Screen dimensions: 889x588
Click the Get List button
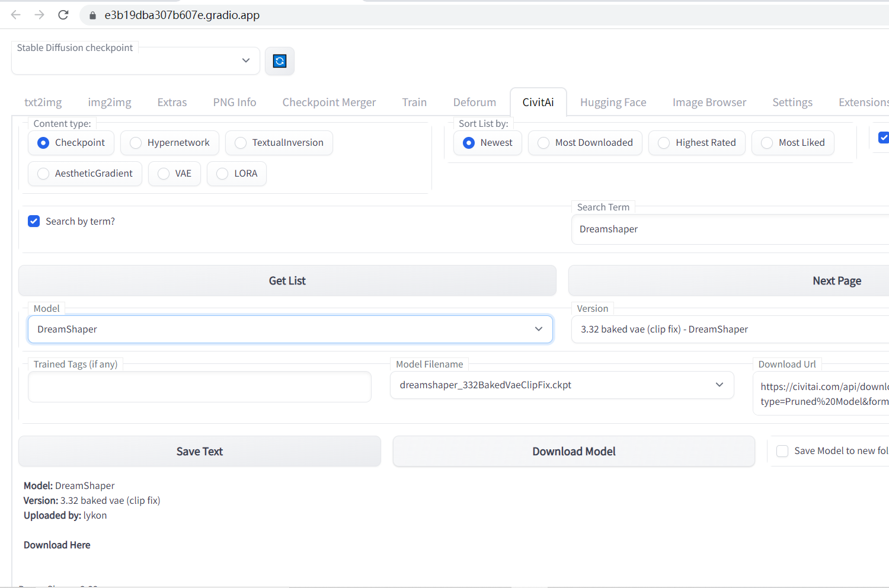287,280
